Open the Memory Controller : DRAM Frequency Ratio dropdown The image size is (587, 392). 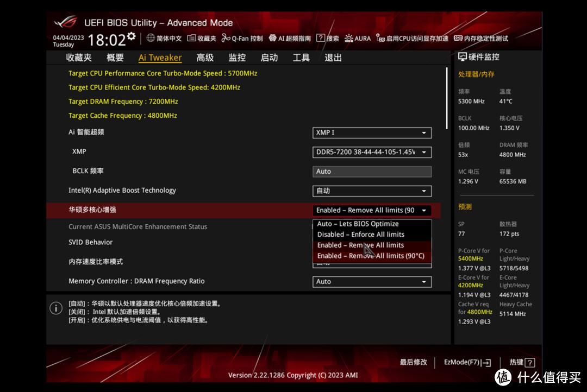(x=372, y=281)
